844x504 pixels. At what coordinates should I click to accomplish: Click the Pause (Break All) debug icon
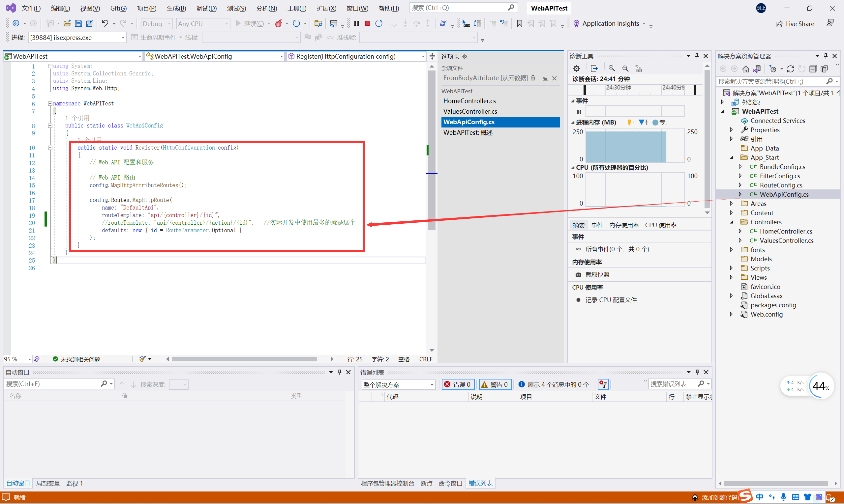coord(356,23)
